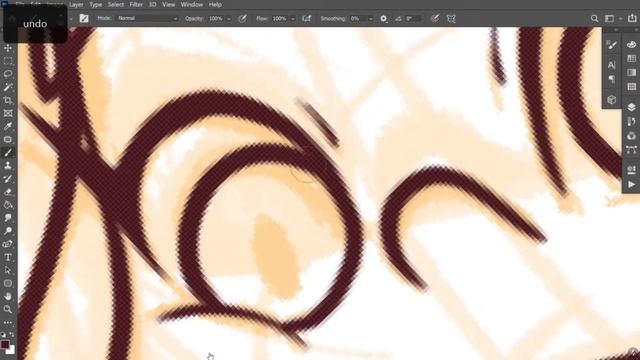Select the Horizontal Type tool
640x360 pixels.
coord(8,257)
